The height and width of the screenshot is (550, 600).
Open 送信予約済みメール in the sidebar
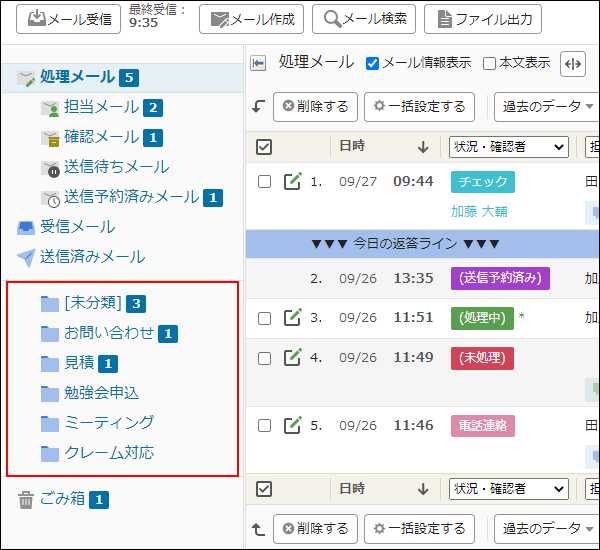click(132, 197)
